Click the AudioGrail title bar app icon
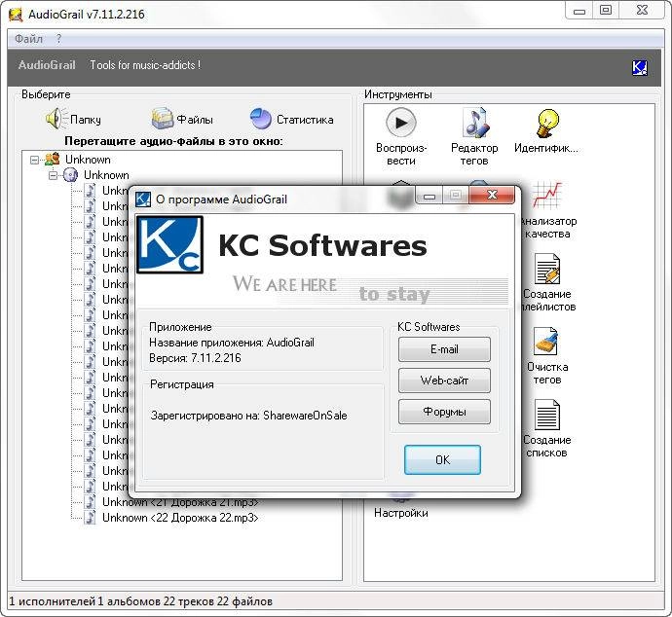672x617 pixels. point(16,15)
